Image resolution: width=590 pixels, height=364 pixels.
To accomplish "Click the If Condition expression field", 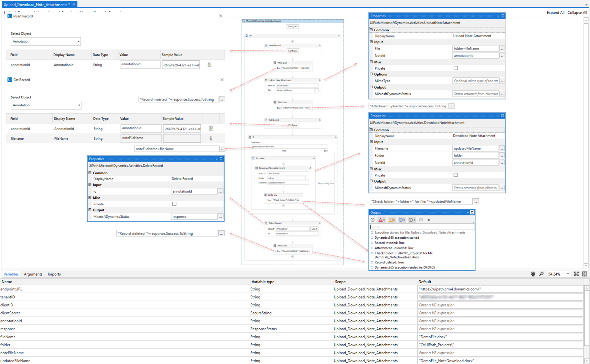I will (289, 147).
